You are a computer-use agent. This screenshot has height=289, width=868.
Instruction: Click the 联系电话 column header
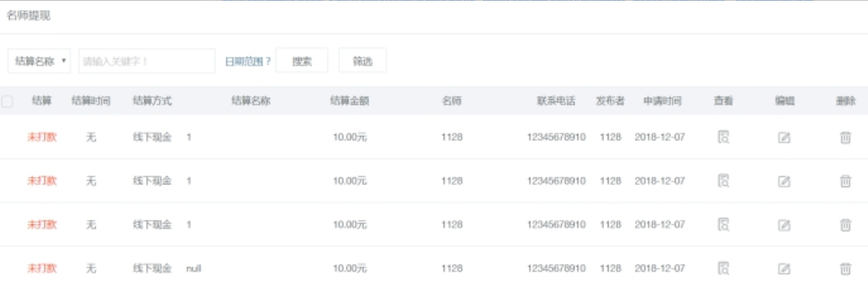(x=557, y=101)
